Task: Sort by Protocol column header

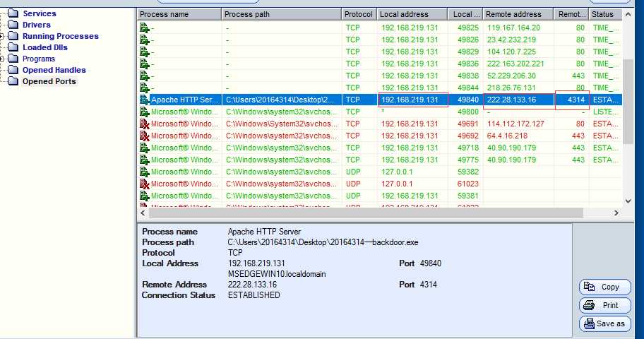Action: (359, 14)
